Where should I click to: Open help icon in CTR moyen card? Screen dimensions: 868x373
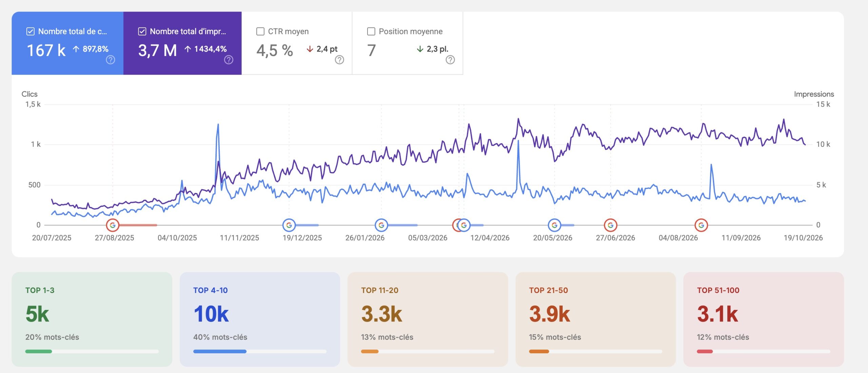coord(339,60)
